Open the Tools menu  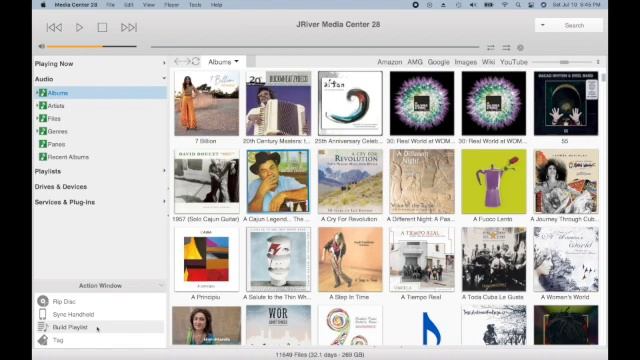(x=195, y=5)
